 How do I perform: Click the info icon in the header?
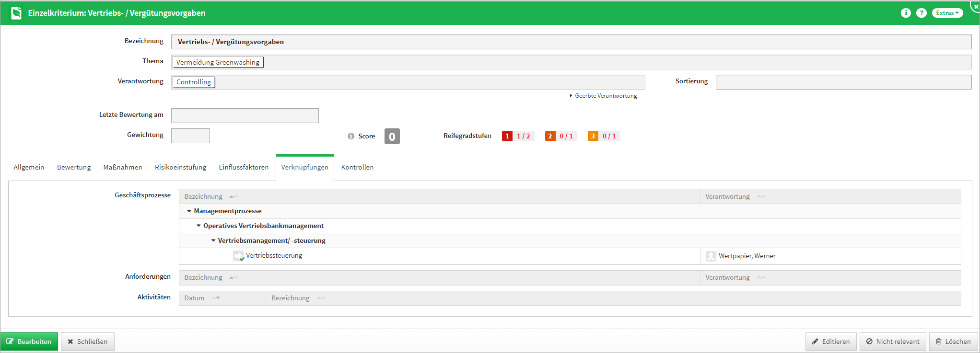905,13
